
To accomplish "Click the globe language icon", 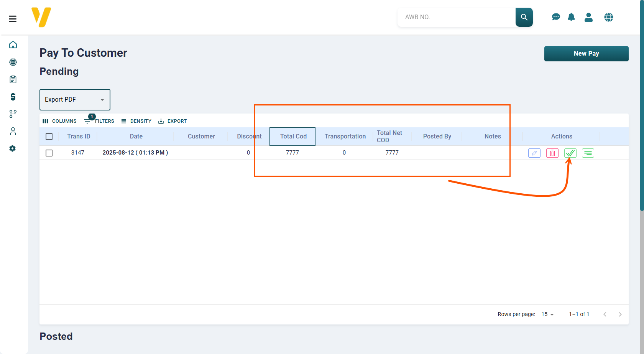I will (608, 17).
